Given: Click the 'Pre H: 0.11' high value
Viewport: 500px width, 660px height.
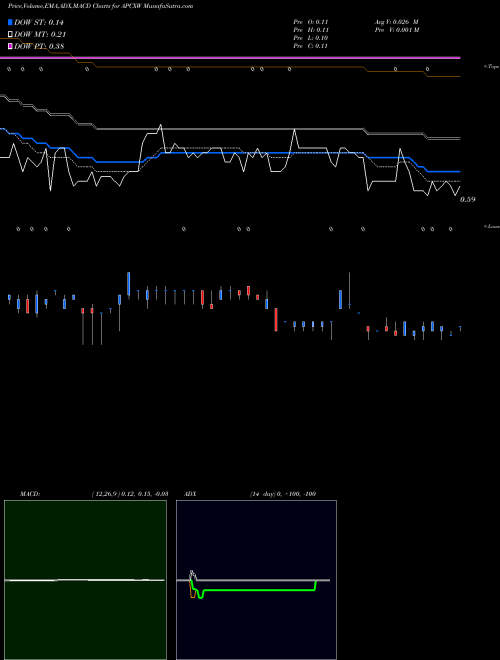Looking at the screenshot, I should 311,30.
